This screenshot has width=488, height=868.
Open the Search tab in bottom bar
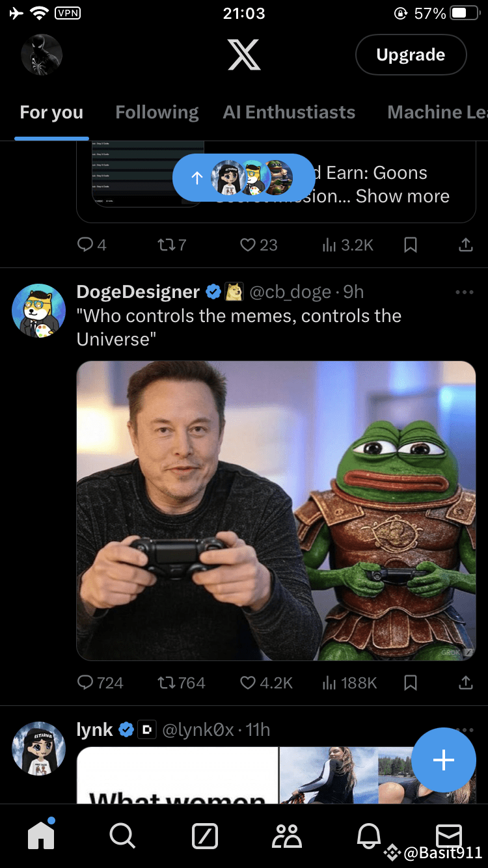122,835
